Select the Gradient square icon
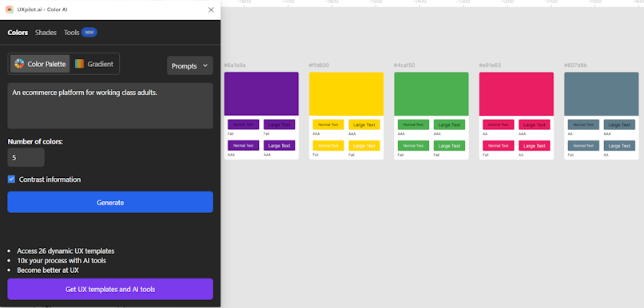 (x=80, y=64)
